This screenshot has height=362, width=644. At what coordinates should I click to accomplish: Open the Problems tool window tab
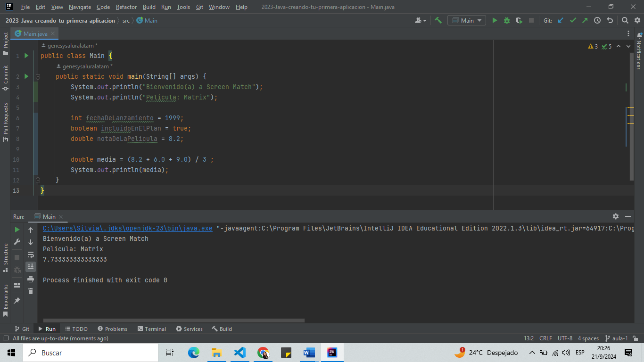coord(112,329)
